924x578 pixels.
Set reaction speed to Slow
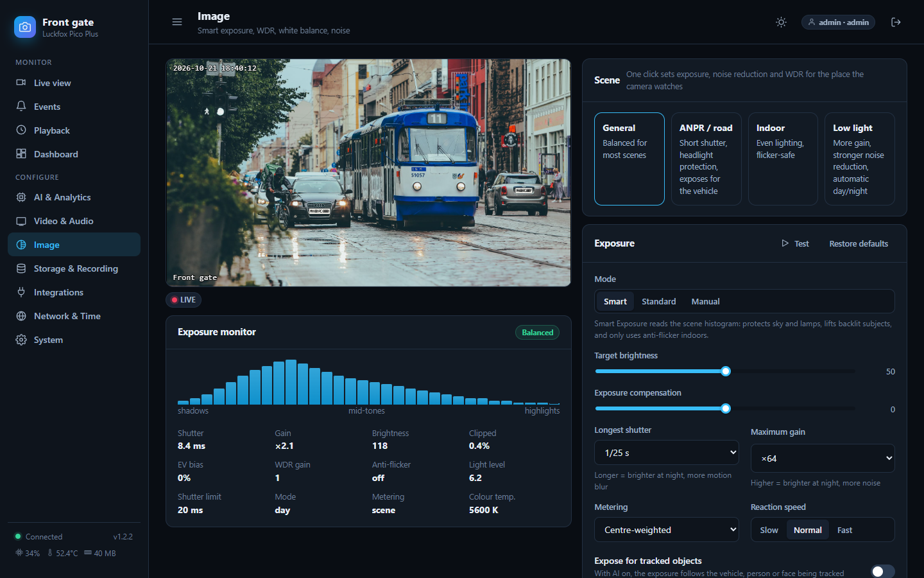click(769, 530)
